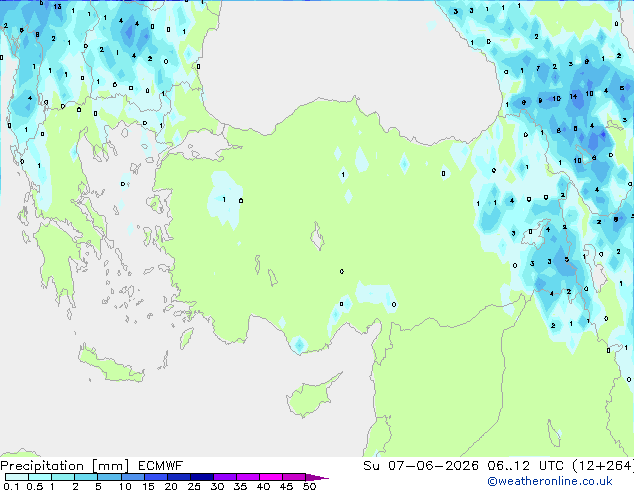
Task: Click the 5–10 mm legend color box
Action: [109, 477]
